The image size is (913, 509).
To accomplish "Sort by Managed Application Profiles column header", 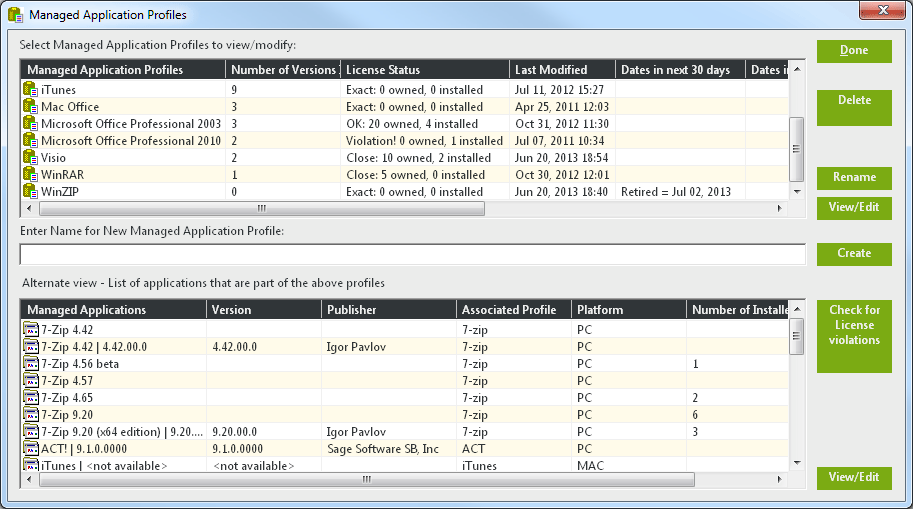I will (x=123, y=69).
